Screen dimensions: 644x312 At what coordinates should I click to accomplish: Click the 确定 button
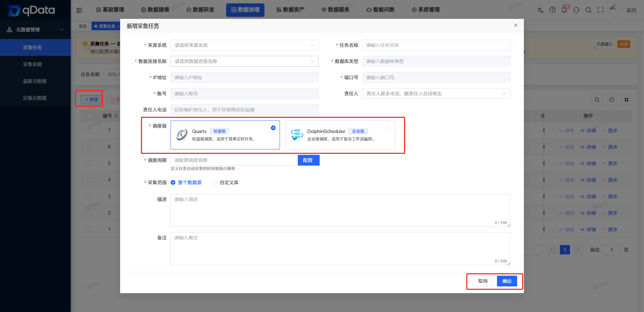coord(507,281)
